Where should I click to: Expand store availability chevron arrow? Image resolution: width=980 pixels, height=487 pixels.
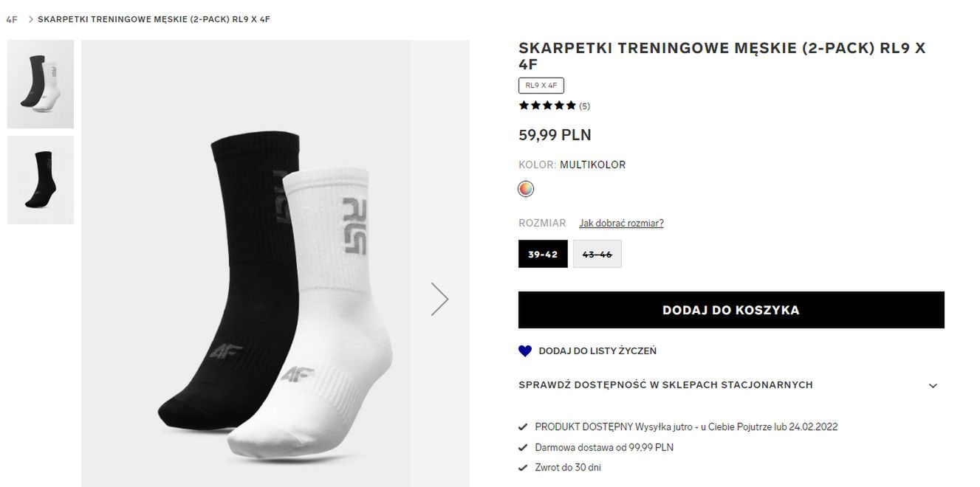click(933, 386)
